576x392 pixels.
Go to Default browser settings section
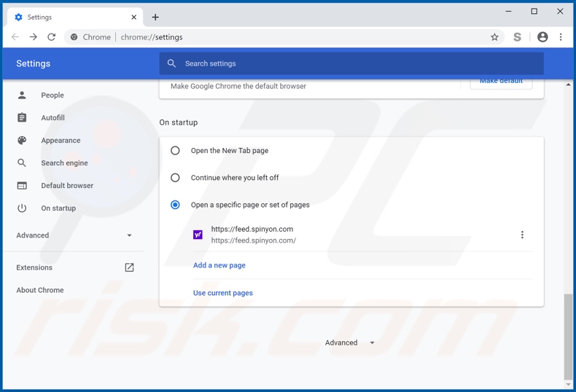[x=67, y=185]
